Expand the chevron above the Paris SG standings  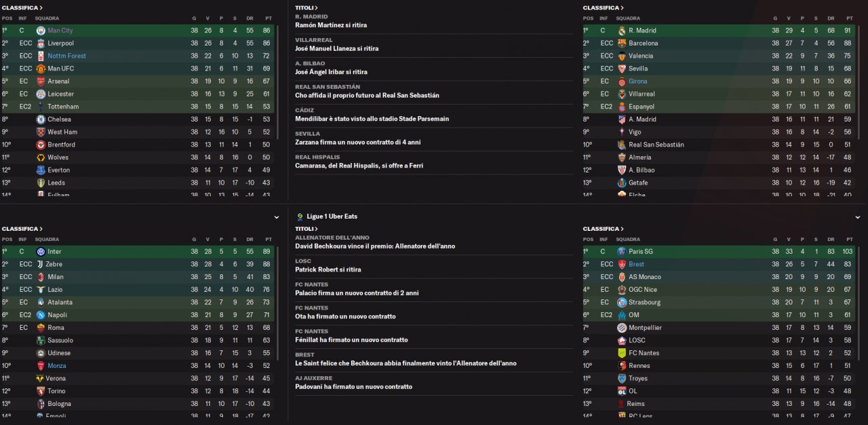(x=857, y=217)
